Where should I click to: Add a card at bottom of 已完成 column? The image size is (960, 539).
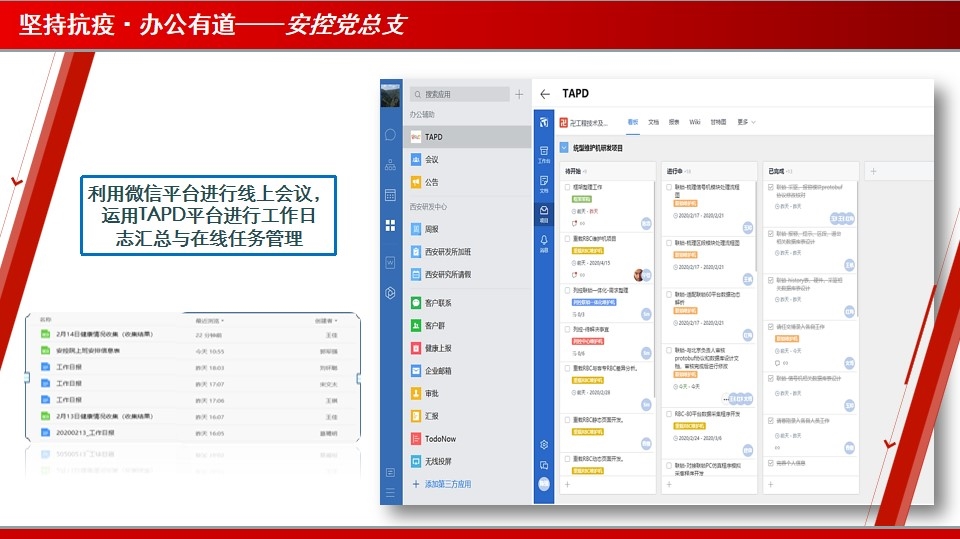point(771,484)
